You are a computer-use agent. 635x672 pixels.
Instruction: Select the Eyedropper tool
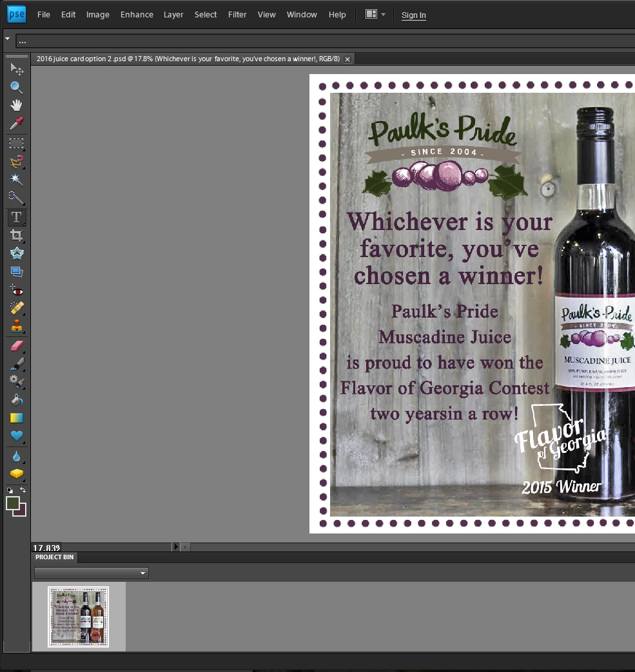click(16, 124)
